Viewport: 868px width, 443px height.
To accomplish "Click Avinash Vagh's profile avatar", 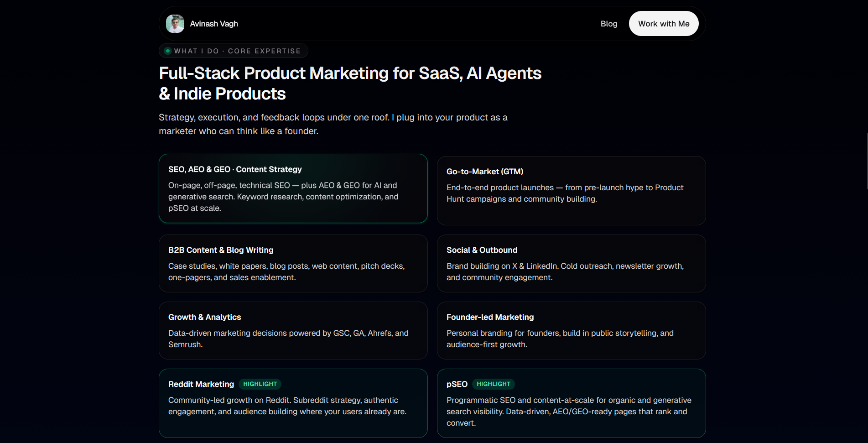I will click(x=175, y=24).
